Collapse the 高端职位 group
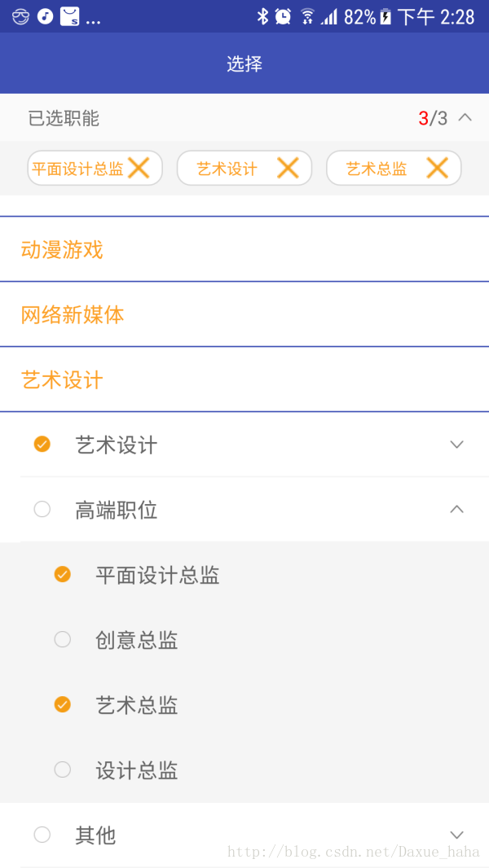The width and height of the screenshot is (489, 868). point(456,509)
